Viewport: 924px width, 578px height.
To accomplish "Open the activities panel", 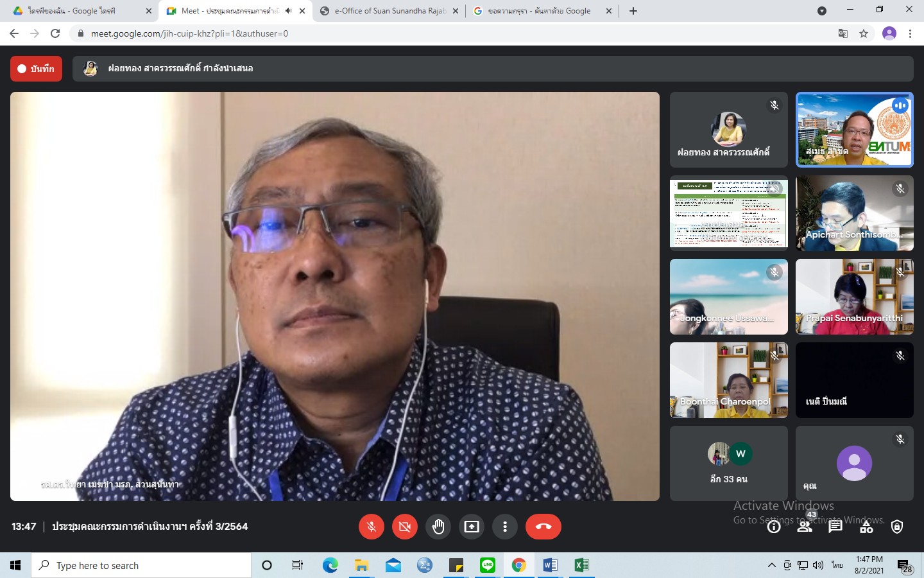I will pyautogui.click(x=866, y=527).
